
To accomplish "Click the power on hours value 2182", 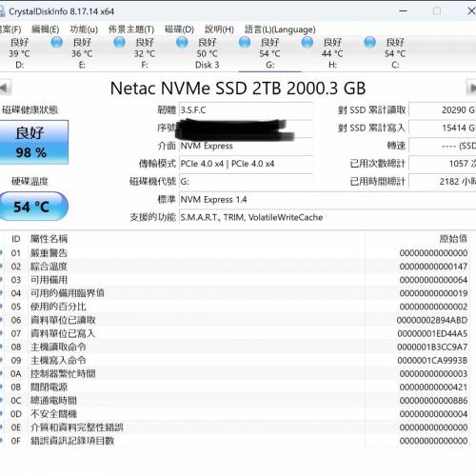I will [443, 182].
